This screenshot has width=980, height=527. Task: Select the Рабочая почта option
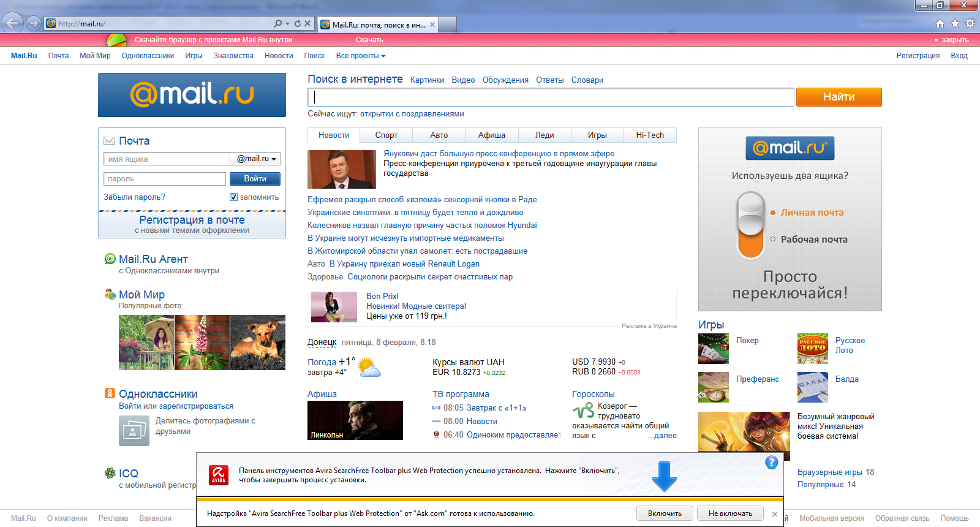814,240
